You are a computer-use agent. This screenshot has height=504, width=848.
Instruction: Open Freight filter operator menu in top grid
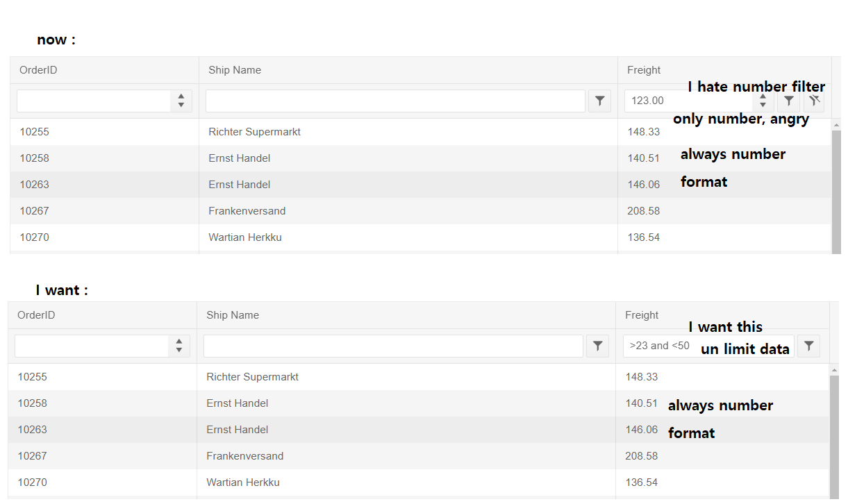(x=789, y=101)
